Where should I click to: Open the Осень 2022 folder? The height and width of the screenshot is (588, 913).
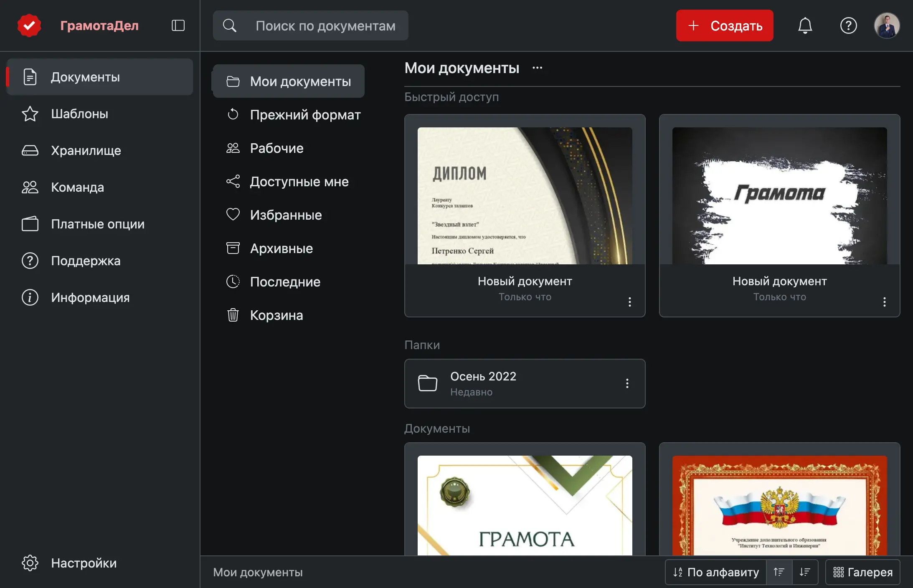525,383
